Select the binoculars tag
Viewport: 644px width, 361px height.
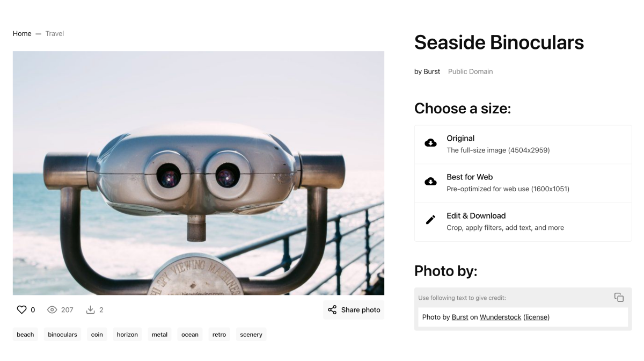(x=62, y=335)
